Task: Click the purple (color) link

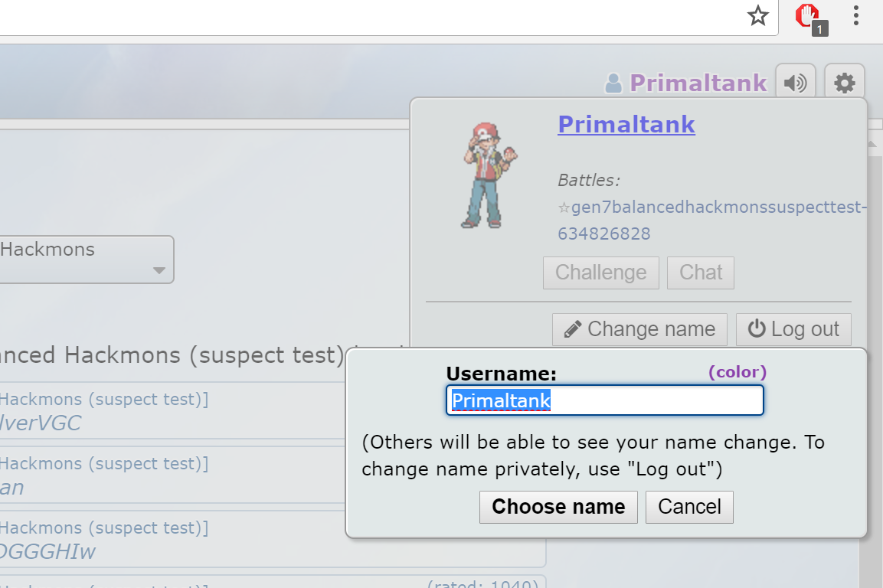Action: click(737, 372)
